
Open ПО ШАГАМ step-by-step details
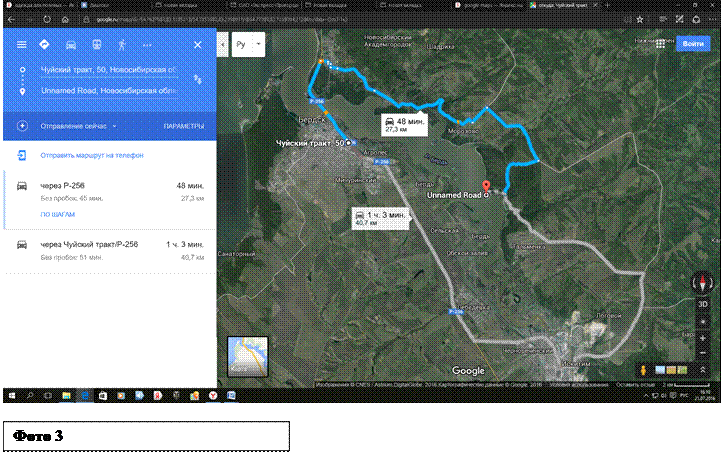point(57,214)
